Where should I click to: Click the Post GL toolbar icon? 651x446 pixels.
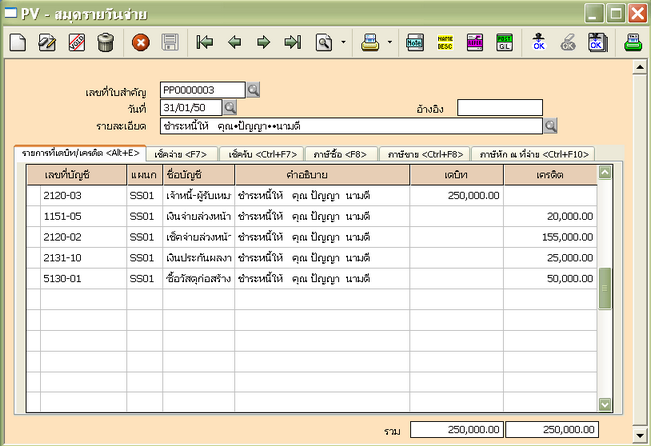pyautogui.click(x=505, y=42)
